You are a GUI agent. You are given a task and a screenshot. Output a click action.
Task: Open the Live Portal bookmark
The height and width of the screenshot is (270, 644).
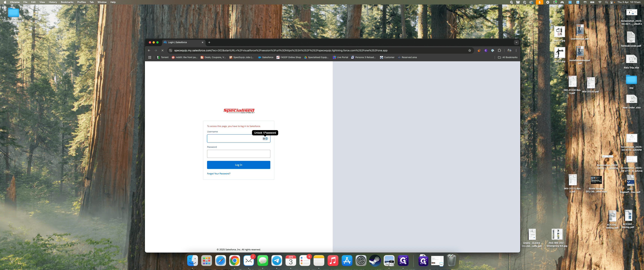(340, 57)
